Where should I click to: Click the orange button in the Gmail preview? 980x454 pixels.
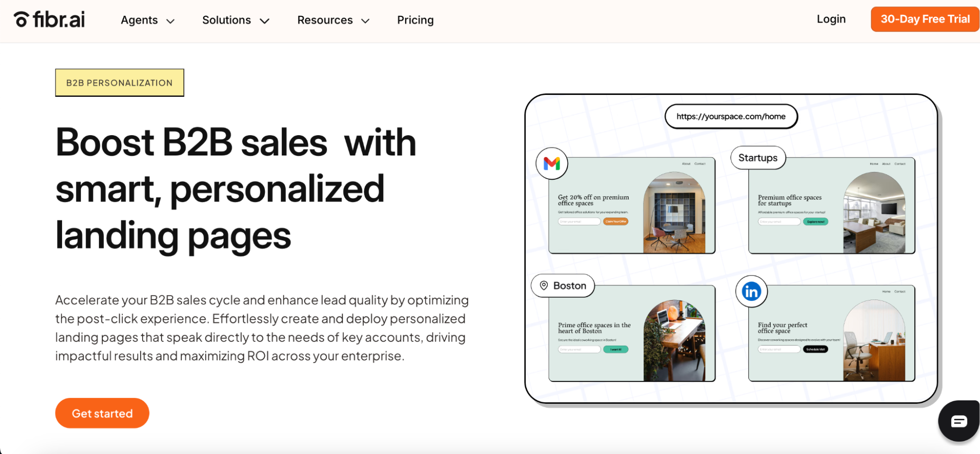616,222
